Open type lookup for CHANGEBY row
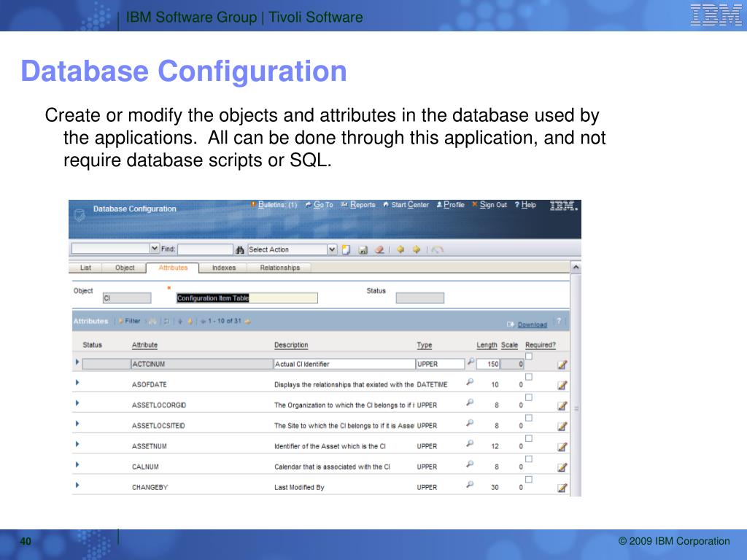This screenshot has height=560, width=747. [471, 484]
